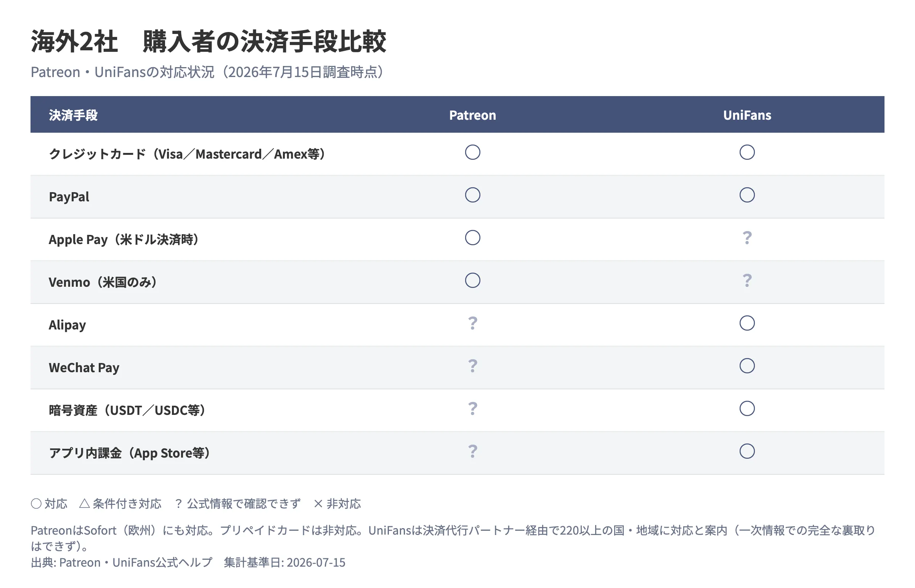This screenshot has height=588, width=915.
Task: Select the Venmo（米国のみ） row label
Action: click(x=103, y=283)
